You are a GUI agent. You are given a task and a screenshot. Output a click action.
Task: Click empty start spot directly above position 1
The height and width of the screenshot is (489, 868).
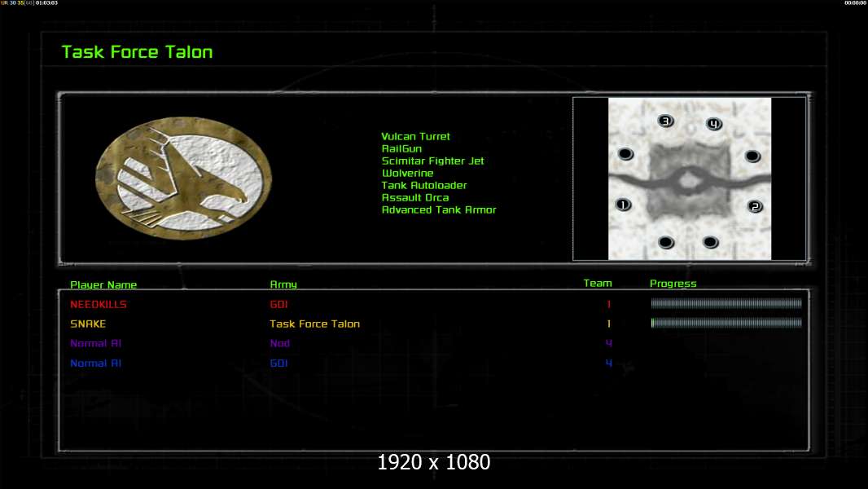click(x=625, y=154)
